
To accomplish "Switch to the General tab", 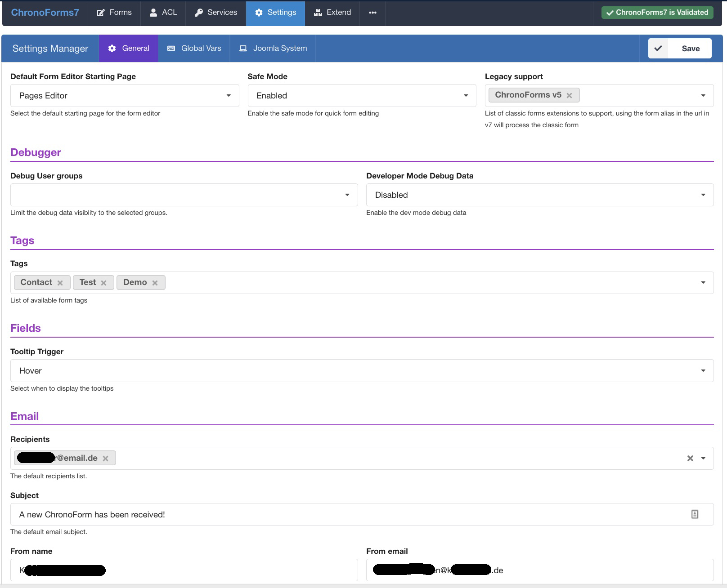I will tap(129, 48).
